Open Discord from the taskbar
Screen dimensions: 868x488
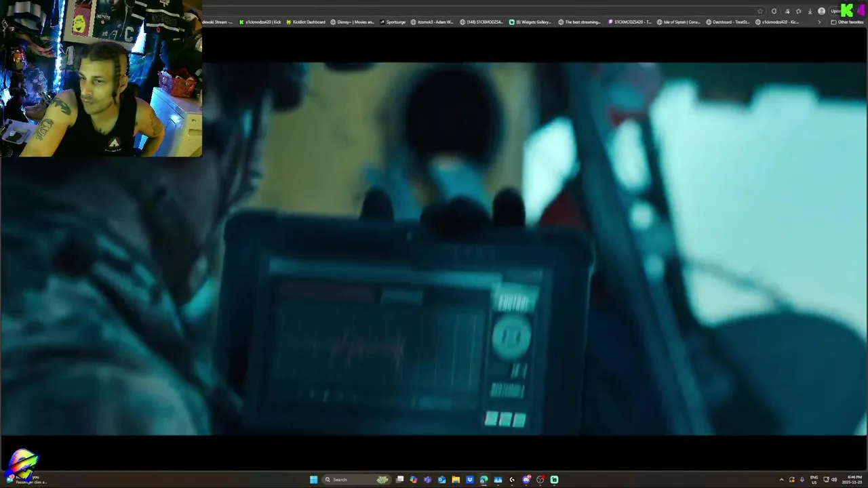(526, 479)
